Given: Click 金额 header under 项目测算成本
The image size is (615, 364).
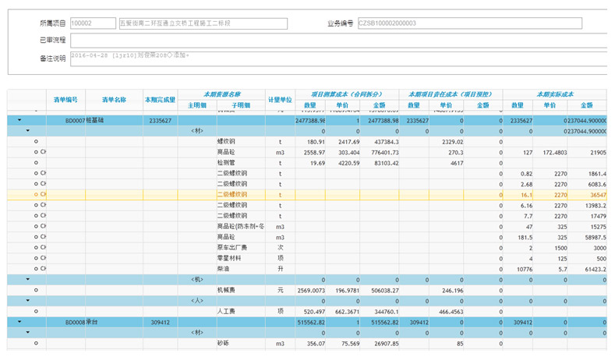Looking at the screenshot, I should (380, 105).
